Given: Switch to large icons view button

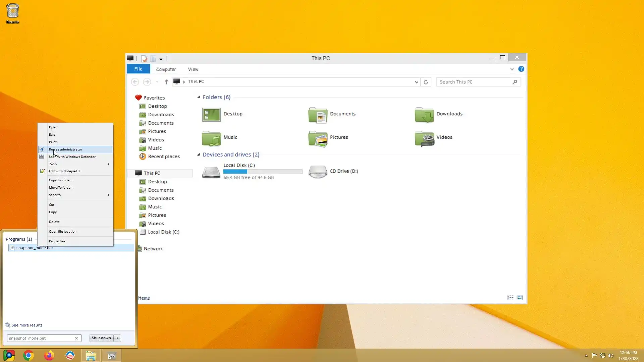Looking at the screenshot, I should [520, 298].
